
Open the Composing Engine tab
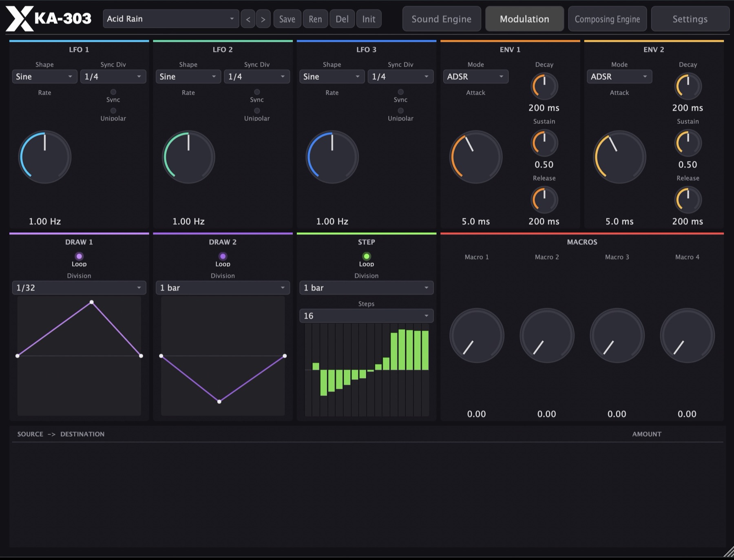tap(607, 19)
